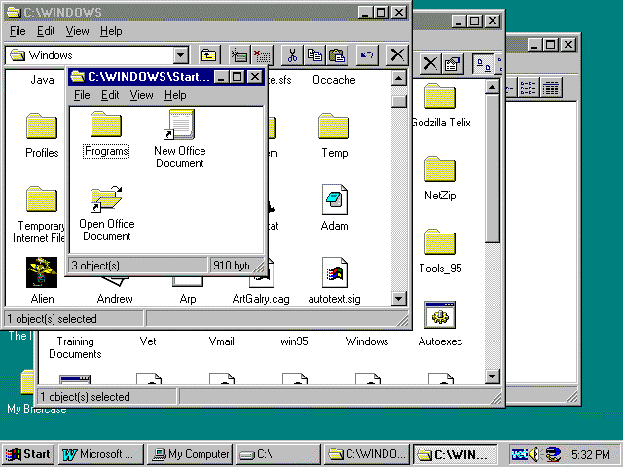The width and height of the screenshot is (623, 467).
Task: Click the Up One Level toolbar button
Action: 209,55
